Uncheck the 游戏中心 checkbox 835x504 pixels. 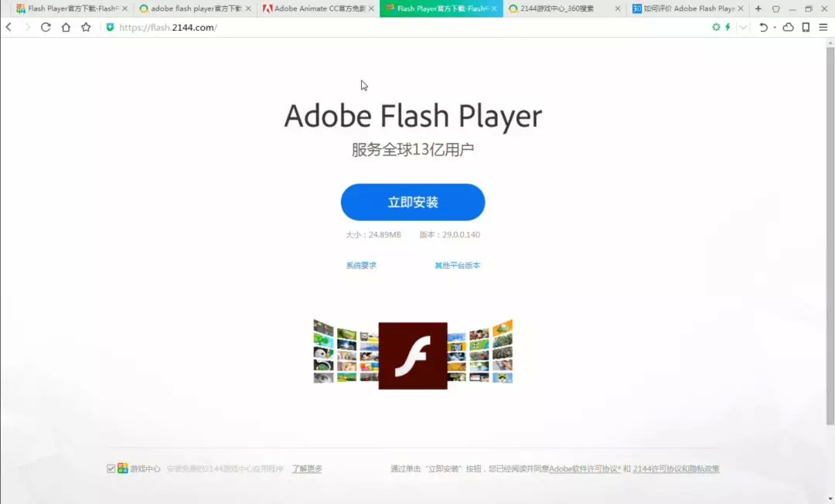click(111, 468)
